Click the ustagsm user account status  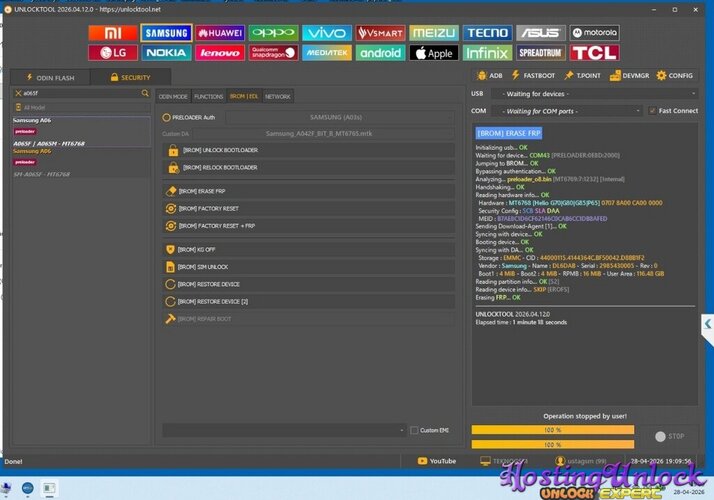(x=581, y=461)
